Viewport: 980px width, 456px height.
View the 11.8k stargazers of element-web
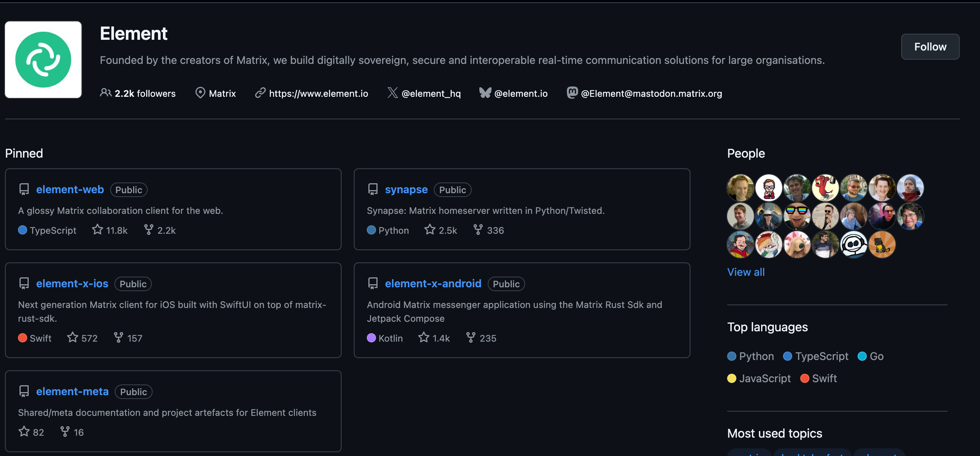[x=110, y=230]
